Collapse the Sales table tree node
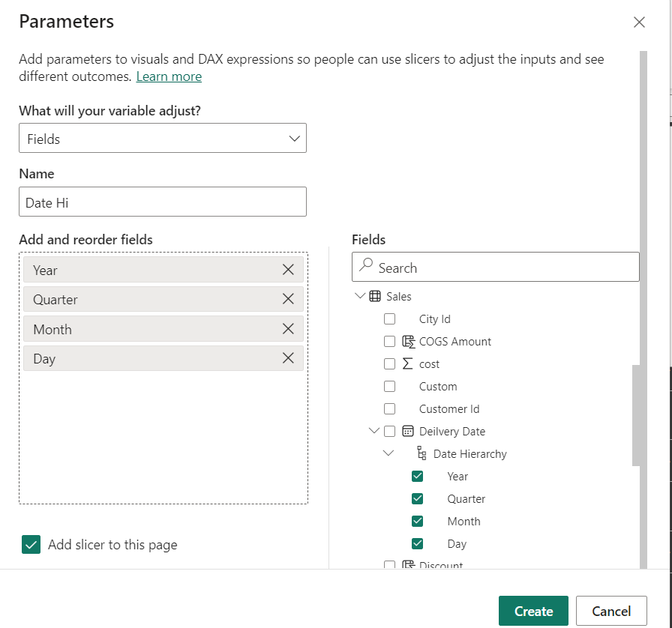 [x=360, y=295]
